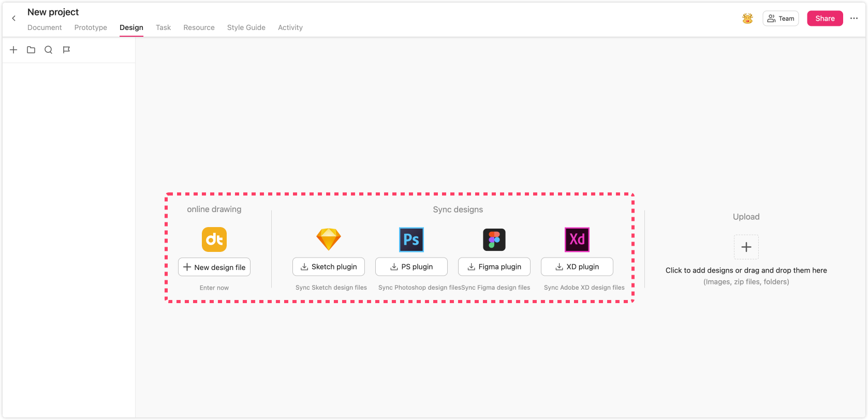868x420 pixels.
Task: Download the Sketch plugin
Action: [x=329, y=266]
